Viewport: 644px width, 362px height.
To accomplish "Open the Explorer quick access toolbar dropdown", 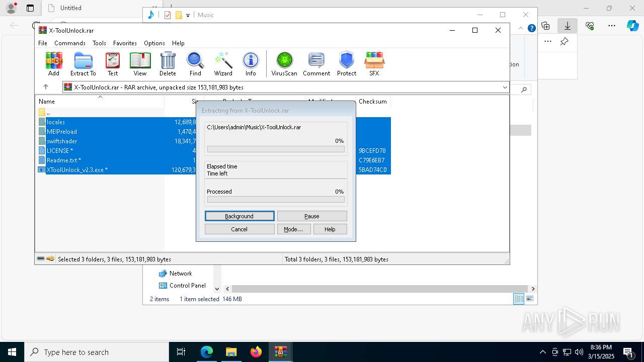I will click(x=188, y=16).
